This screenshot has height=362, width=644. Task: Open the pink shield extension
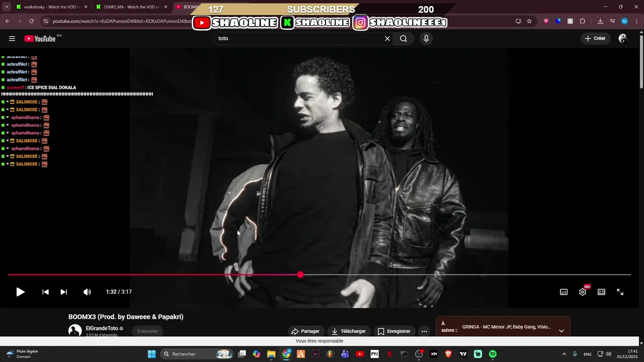click(x=546, y=21)
